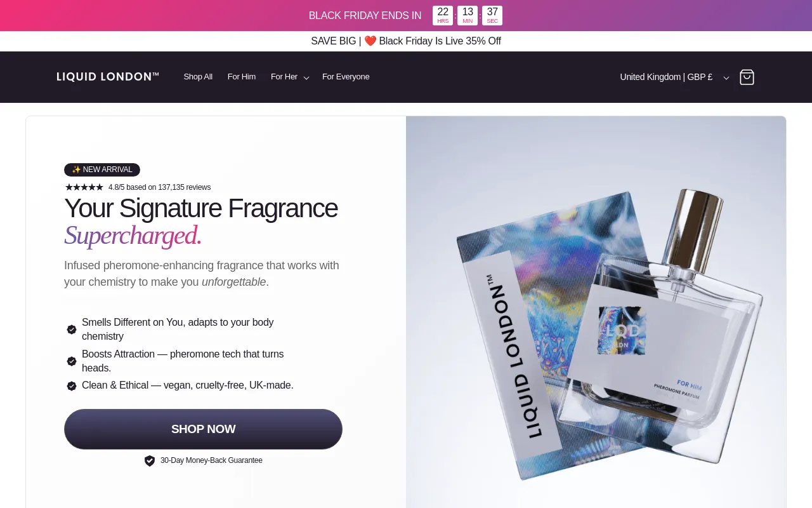This screenshot has width=812, height=508.
Task: Click the 137,135 reviews rating text
Action: pyautogui.click(x=159, y=187)
